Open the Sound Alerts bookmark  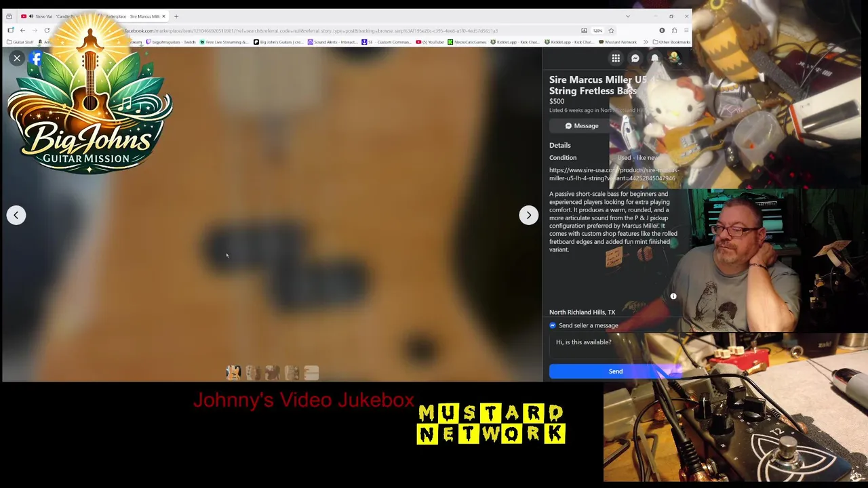(x=332, y=42)
